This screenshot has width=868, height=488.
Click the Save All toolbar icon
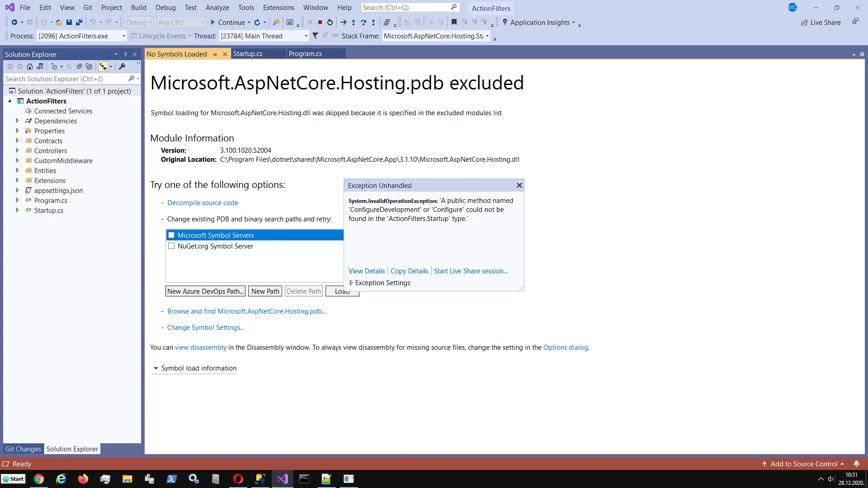[79, 22]
